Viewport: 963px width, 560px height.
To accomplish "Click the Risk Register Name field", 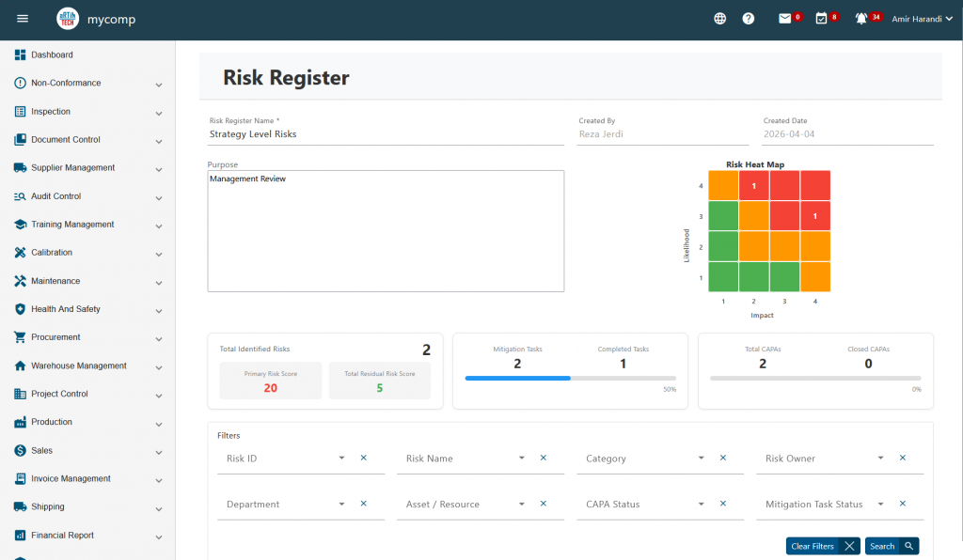I will click(x=386, y=134).
